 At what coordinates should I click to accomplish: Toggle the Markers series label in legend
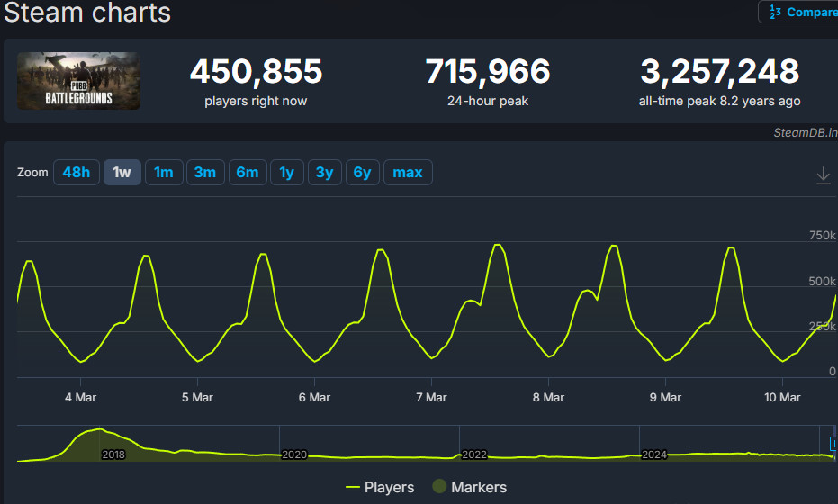coord(479,487)
